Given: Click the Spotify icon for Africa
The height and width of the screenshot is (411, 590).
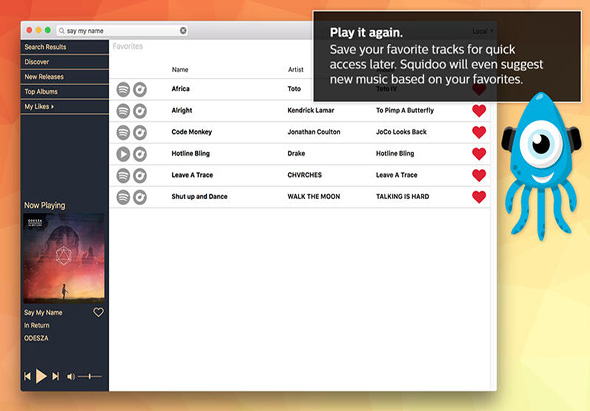Looking at the screenshot, I should (123, 90).
